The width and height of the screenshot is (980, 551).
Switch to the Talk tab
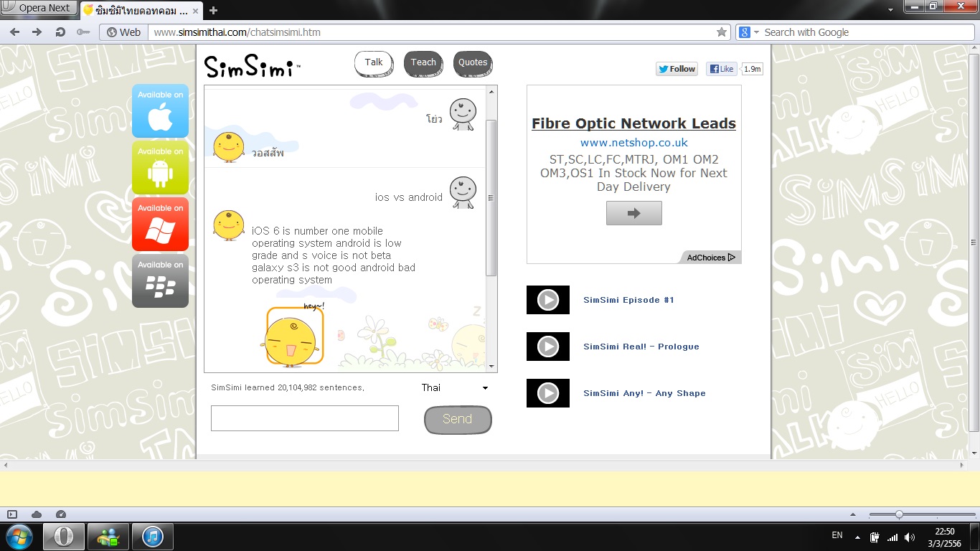click(374, 63)
